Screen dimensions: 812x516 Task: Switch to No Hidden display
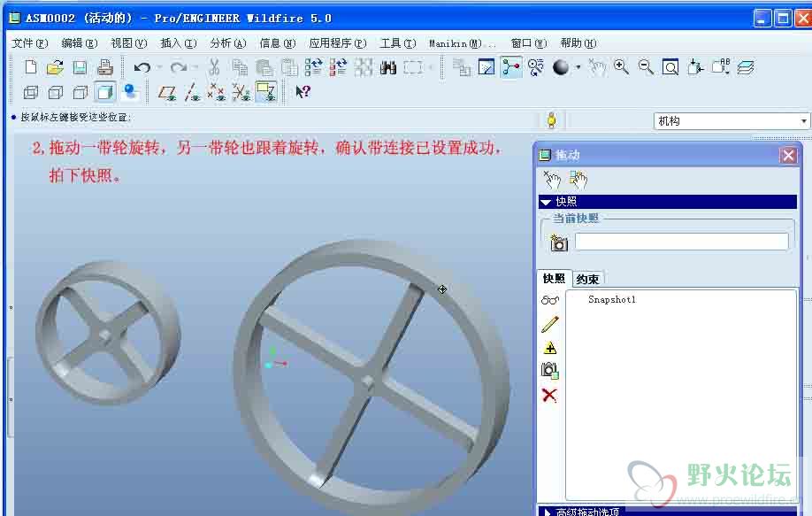tap(80, 92)
